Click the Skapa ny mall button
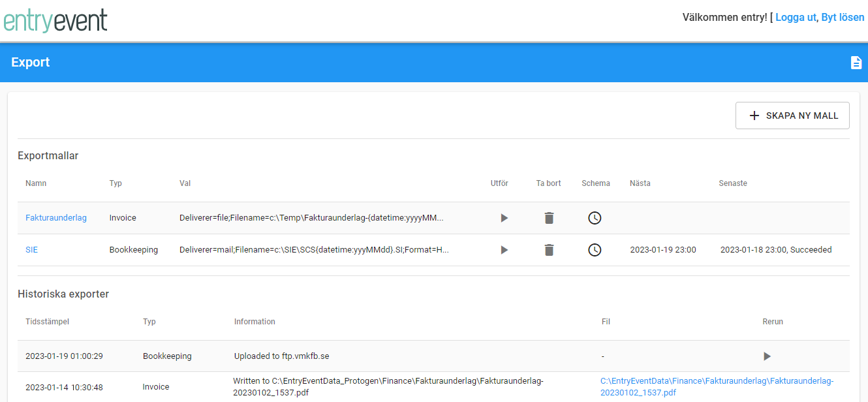This screenshot has height=402, width=868. [x=792, y=116]
